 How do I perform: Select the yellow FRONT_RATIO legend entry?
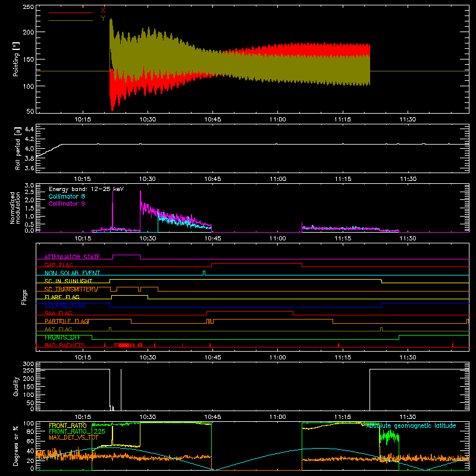(68, 425)
